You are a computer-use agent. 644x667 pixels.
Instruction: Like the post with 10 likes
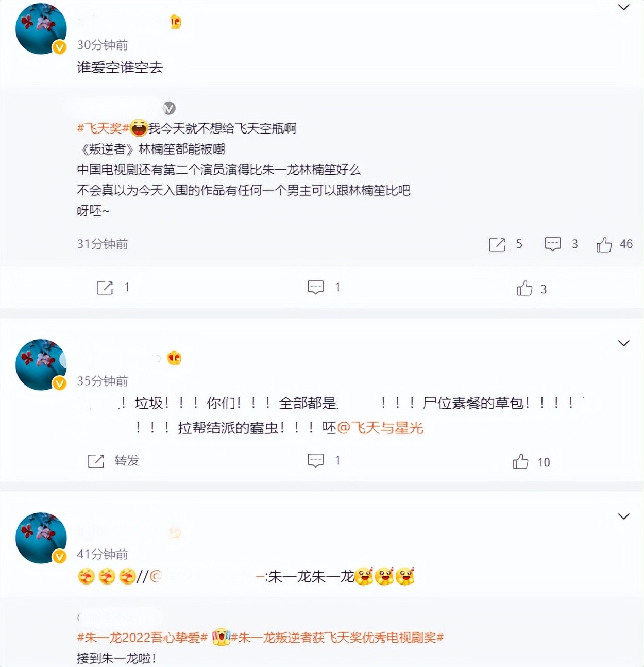(520, 461)
